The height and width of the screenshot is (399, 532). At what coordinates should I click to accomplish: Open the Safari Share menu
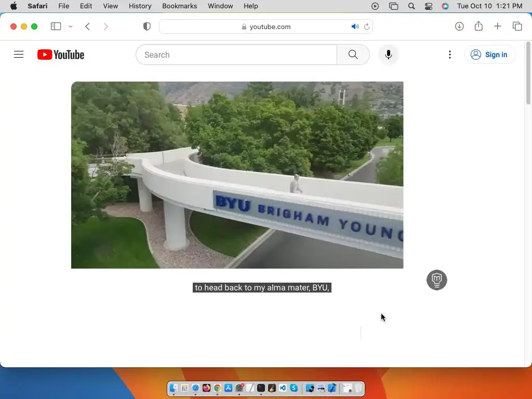478,26
